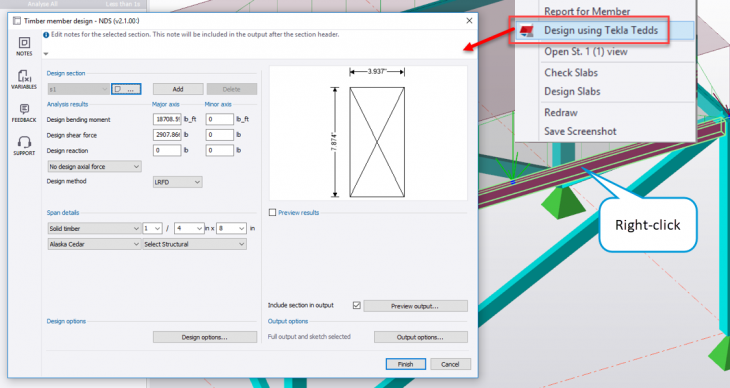Open the design section s1 dropdown
Viewport: 730px width, 388px height.
(79, 89)
